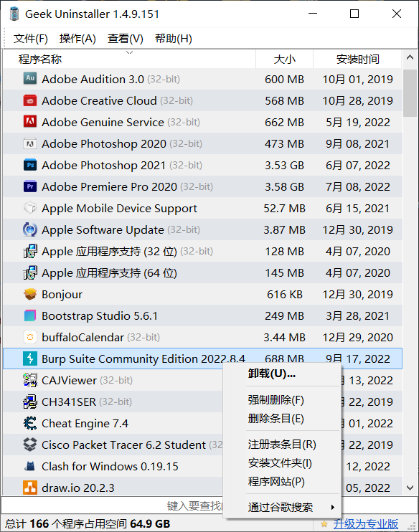Click the Clash for Windows cat icon
This screenshot has height=532, width=419.
pos(30,466)
